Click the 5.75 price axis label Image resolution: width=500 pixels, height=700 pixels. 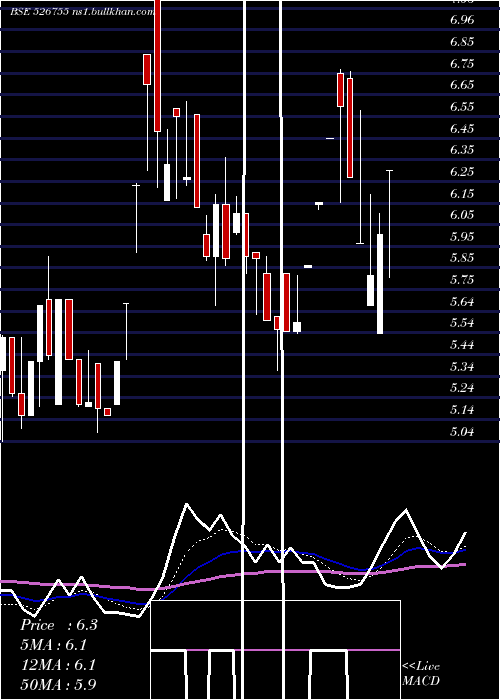[462, 280]
